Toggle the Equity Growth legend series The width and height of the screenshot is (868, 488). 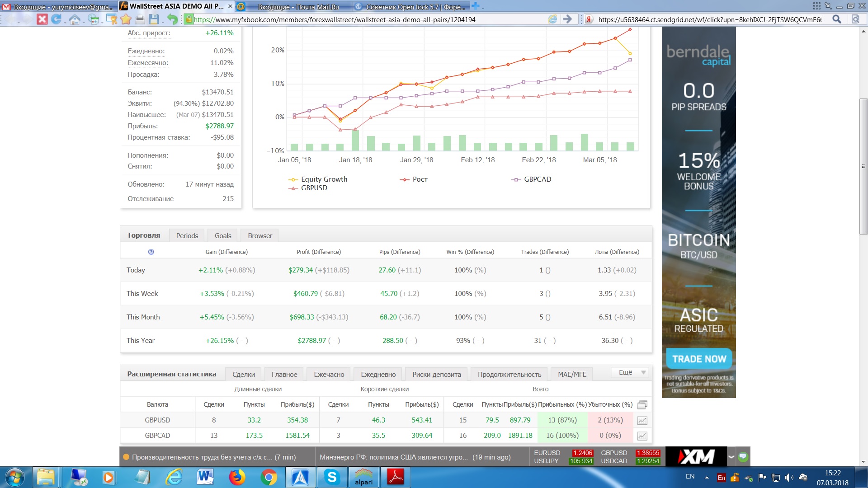(318, 179)
